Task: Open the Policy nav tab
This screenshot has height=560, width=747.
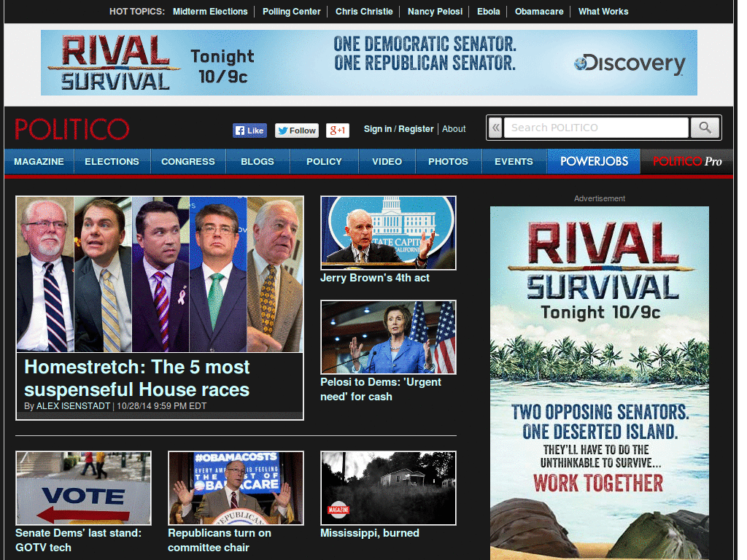Action: [x=324, y=161]
